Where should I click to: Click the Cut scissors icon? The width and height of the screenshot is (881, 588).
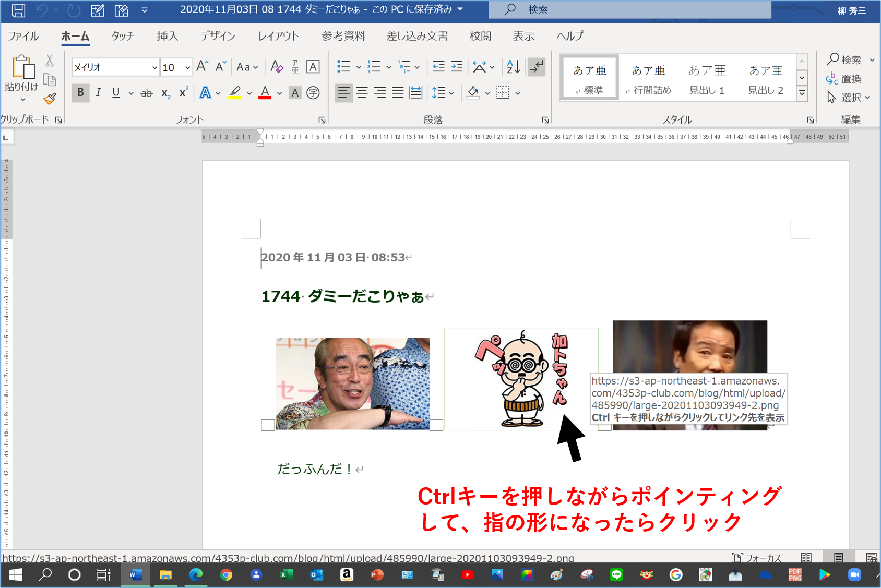(50, 61)
